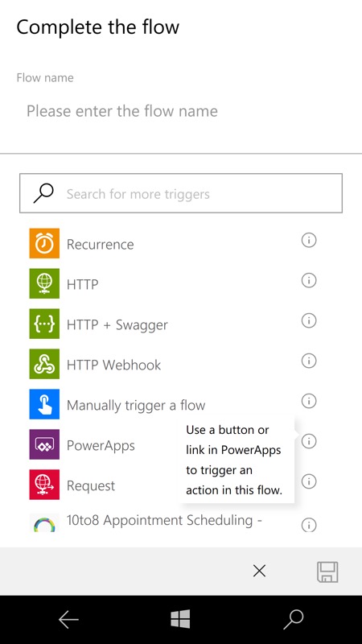
Task: Open info for Manually trigger a flow
Action: (309, 400)
